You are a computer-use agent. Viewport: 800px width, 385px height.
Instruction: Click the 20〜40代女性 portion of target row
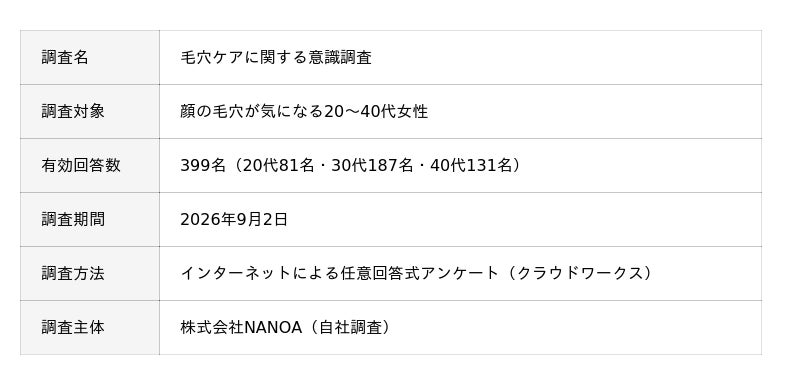click(x=376, y=112)
